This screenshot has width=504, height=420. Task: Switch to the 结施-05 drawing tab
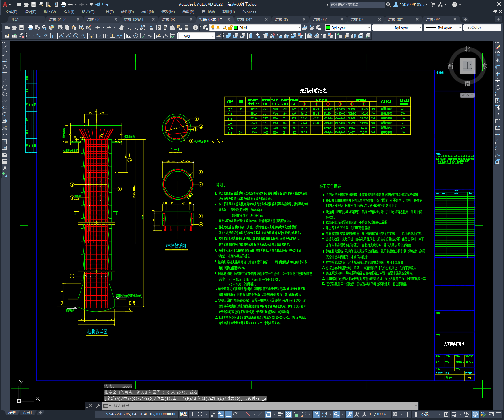[281, 19]
